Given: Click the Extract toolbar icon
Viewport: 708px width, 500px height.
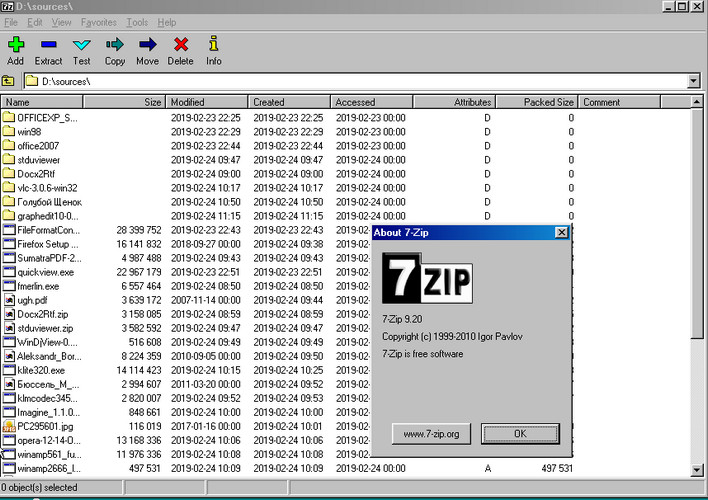Looking at the screenshot, I should [x=48, y=44].
